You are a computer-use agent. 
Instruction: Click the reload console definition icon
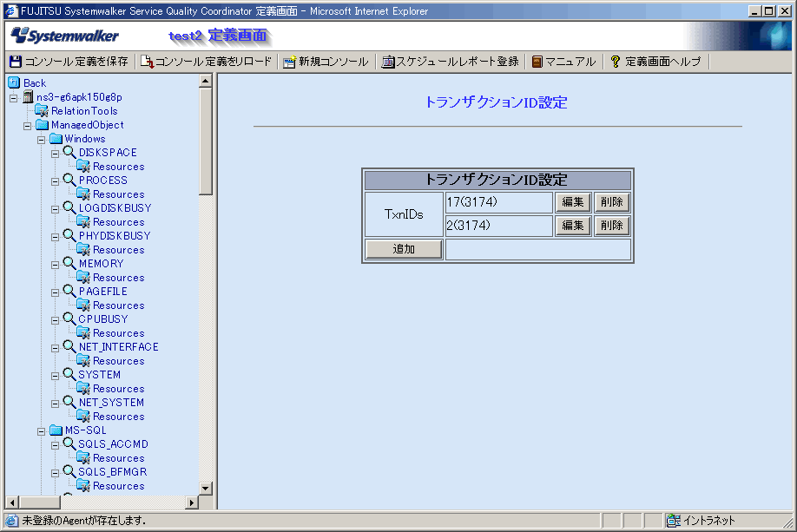click(147, 62)
